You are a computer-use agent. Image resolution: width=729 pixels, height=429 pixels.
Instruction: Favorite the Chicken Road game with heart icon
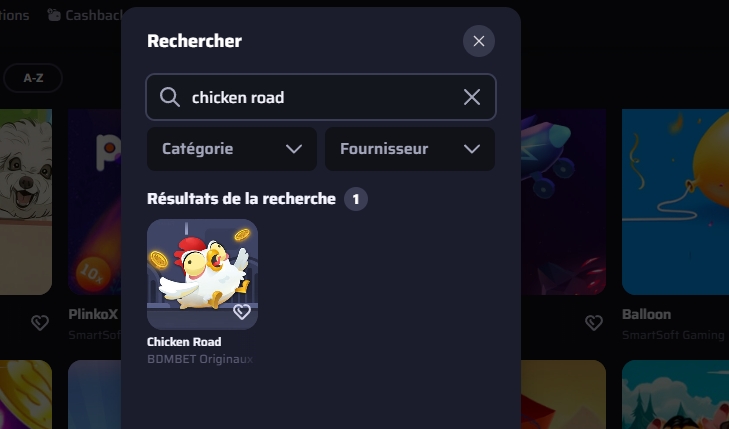[242, 311]
